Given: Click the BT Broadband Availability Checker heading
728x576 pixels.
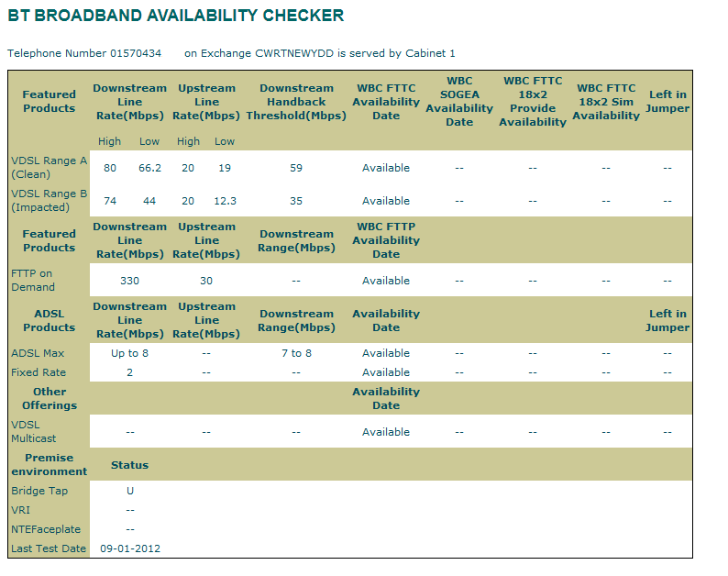Looking at the screenshot, I should click(176, 16).
